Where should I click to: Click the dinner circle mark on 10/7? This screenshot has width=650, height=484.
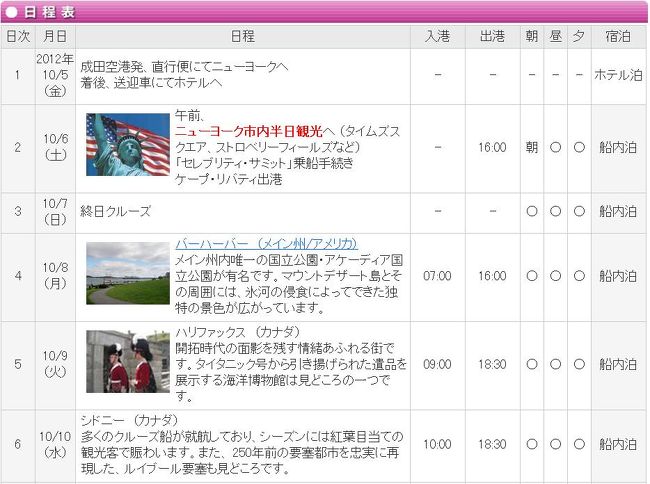[x=579, y=211]
